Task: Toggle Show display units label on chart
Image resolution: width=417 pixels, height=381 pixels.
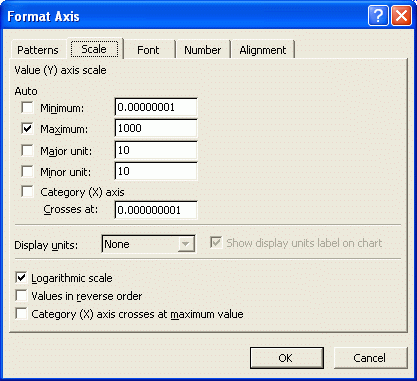Action: [x=216, y=242]
